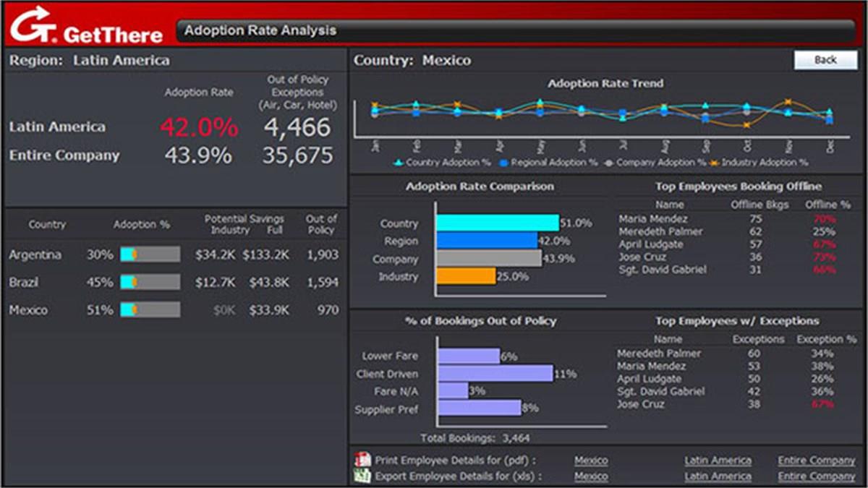868x488 pixels.
Task: Click the Excel icon beside Export Employee Details
Action: (x=362, y=476)
